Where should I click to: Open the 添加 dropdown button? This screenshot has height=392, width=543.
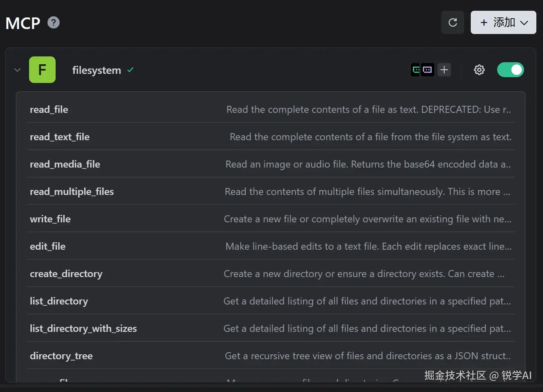click(x=503, y=22)
